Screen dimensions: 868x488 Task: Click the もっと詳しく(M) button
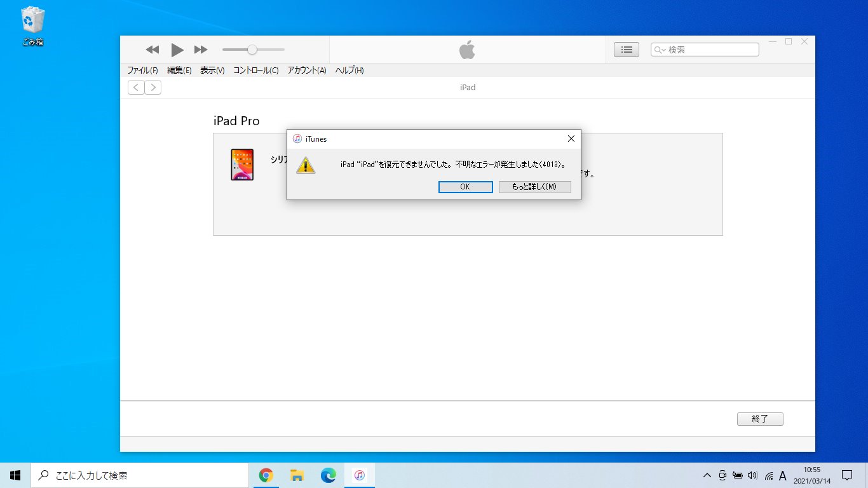[534, 187]
